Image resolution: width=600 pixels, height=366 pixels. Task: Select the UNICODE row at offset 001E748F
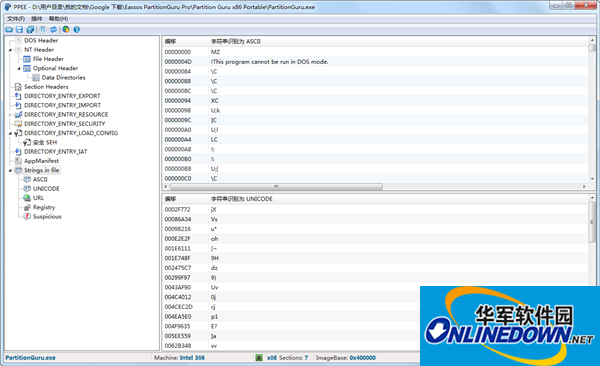375,258
